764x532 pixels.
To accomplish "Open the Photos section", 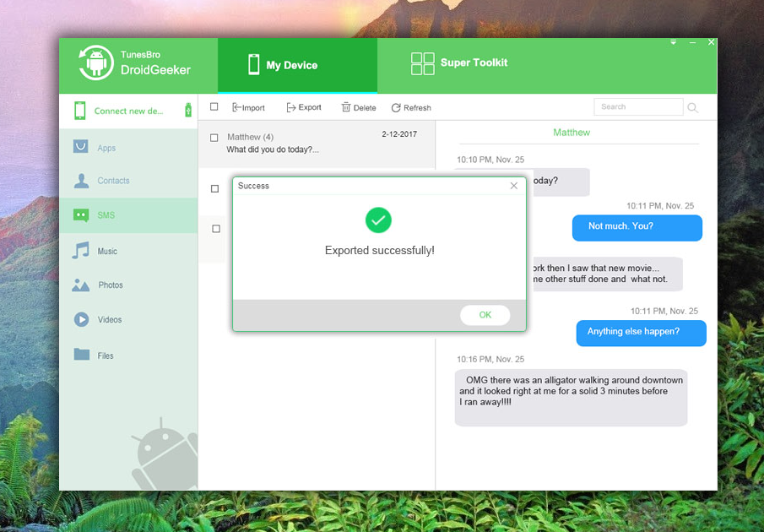I will tap(128, 285).
